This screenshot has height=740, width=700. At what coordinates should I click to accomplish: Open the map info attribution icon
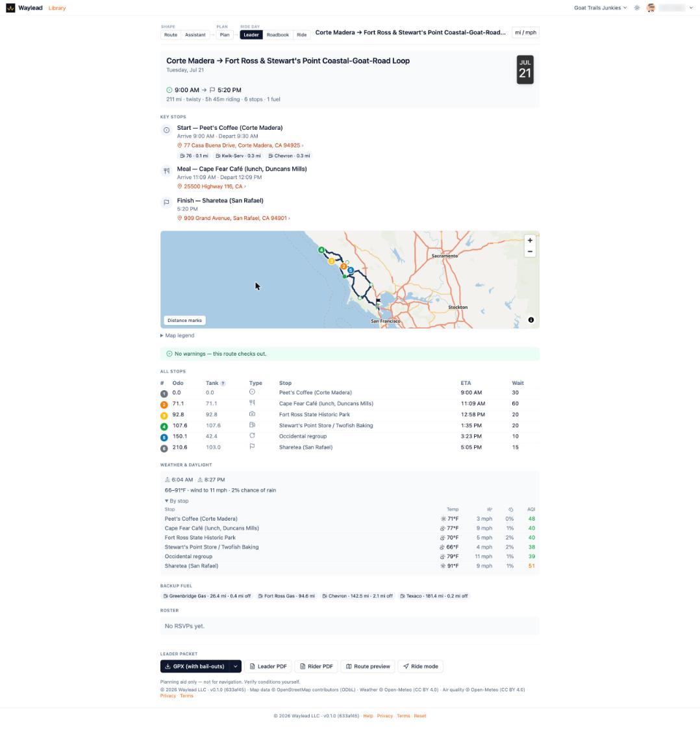pyautogui.click(x=531, y=320)
